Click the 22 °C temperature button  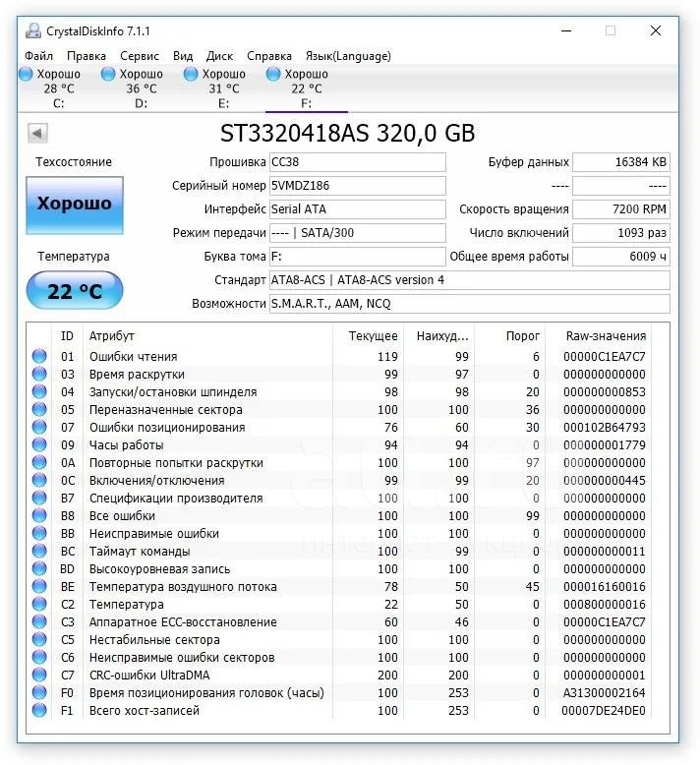point(75,291)
